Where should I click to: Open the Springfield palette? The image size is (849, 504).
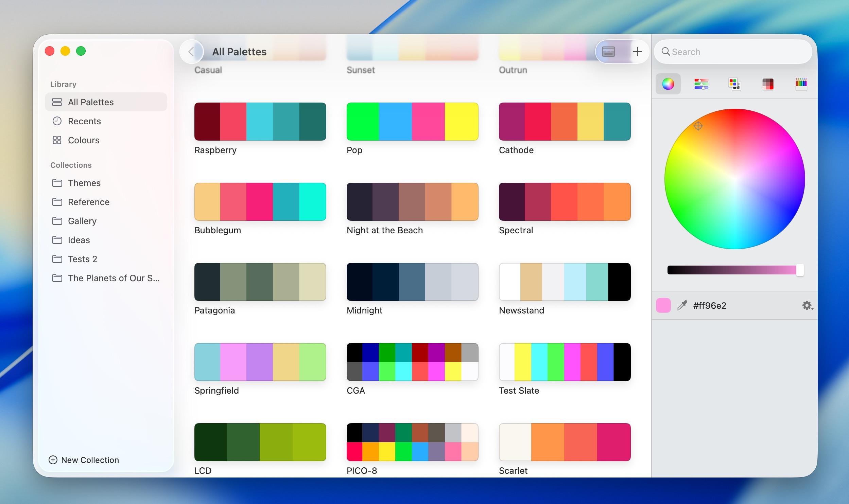pyautogui.click(x=260, y=362)
